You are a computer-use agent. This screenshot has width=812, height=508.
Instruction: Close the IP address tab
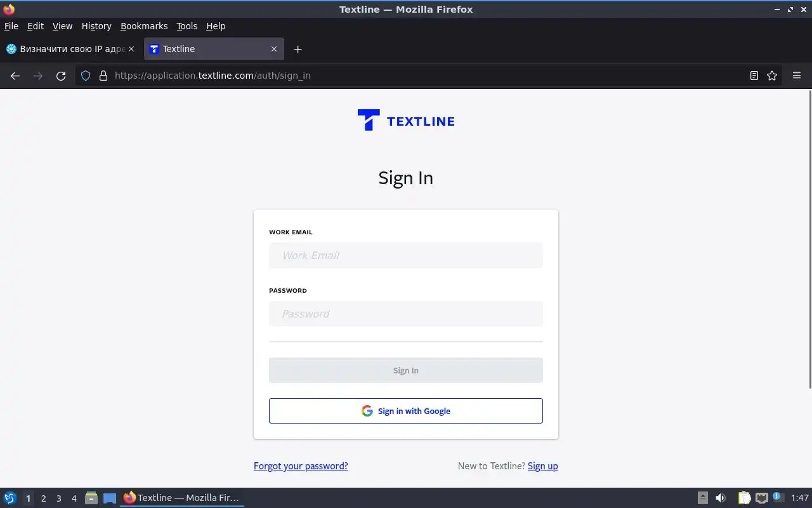tap(131, 49)
